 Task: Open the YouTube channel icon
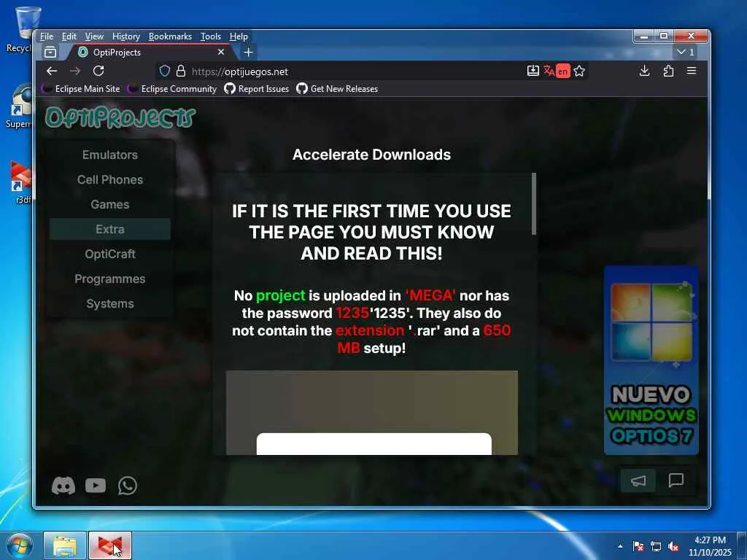click(96, 485)
